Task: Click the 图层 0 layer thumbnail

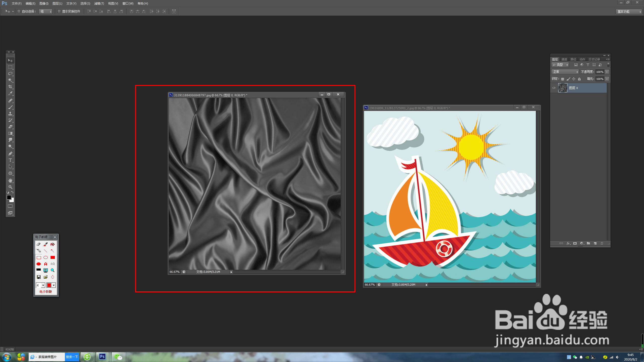Action: point(563,88)
